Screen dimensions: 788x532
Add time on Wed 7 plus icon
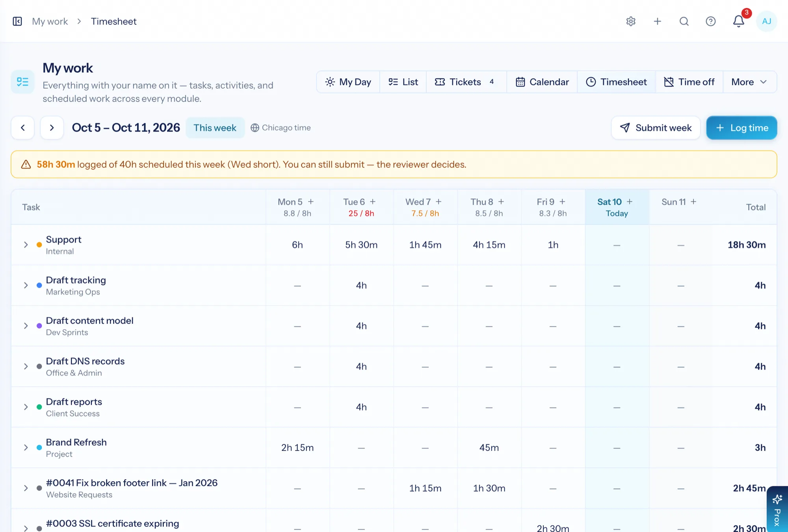coord(439,202)
